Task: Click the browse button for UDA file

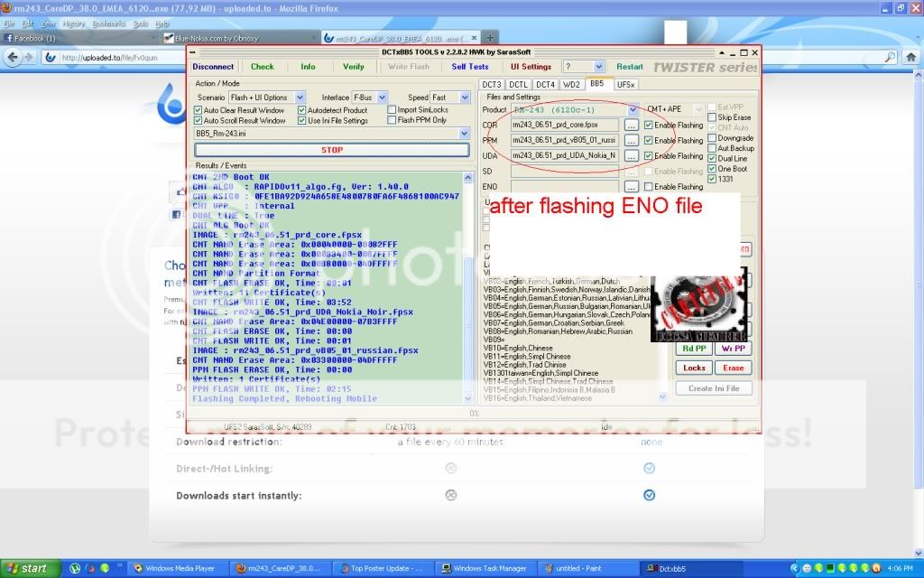Action: [632, 155]
